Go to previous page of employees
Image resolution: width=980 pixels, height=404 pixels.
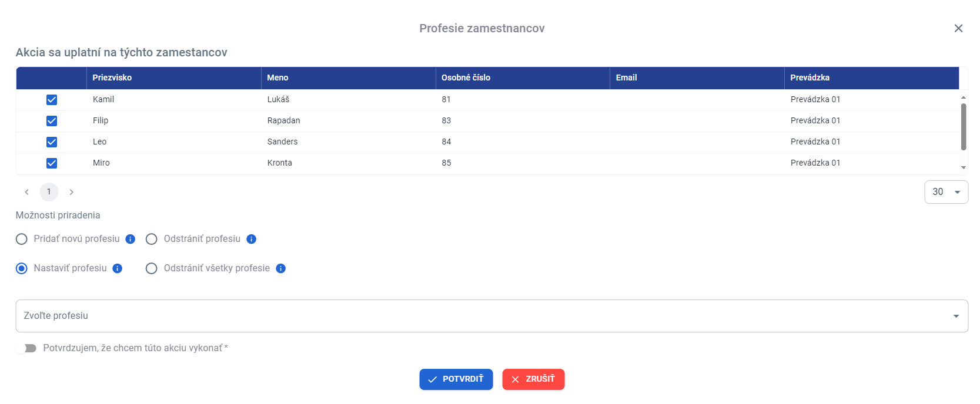(26, 192)
